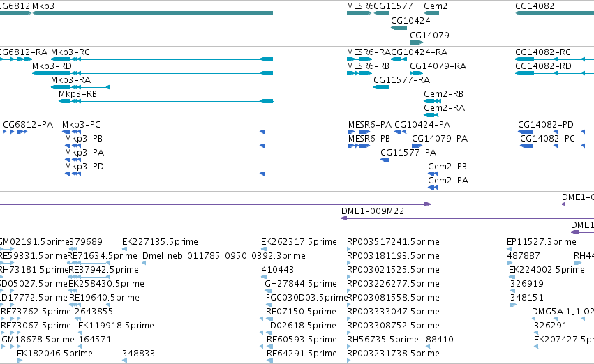Click transcript CG6812-RA
Image resolution: width=594 pixels, height=364 pixels.
(x=16, y=59)
